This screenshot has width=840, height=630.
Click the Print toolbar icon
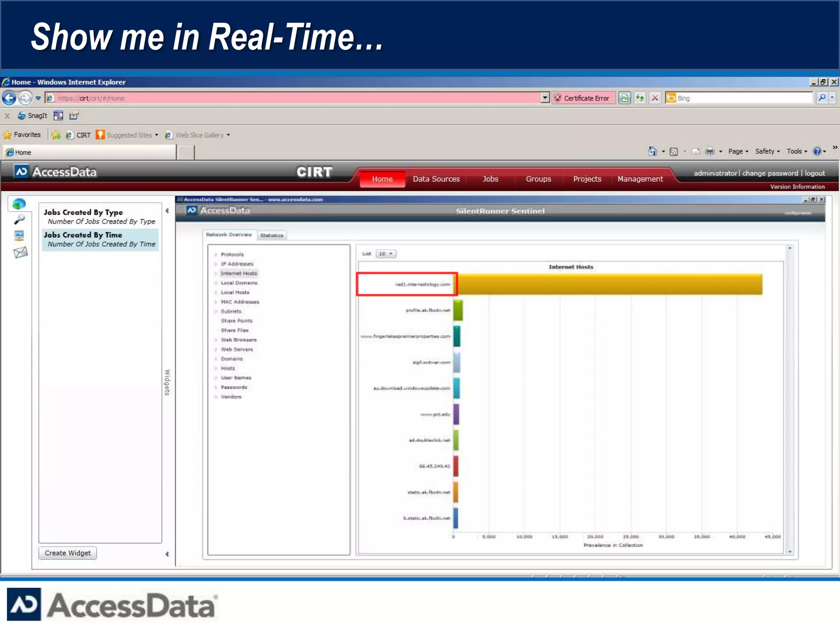point(710,152)
